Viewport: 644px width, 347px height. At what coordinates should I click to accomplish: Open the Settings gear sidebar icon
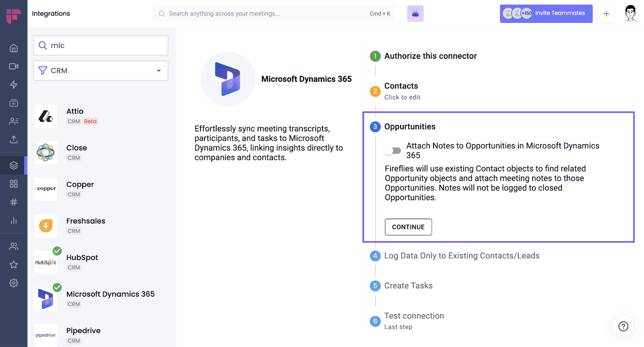pyautogui.click(x=14, y=283)
